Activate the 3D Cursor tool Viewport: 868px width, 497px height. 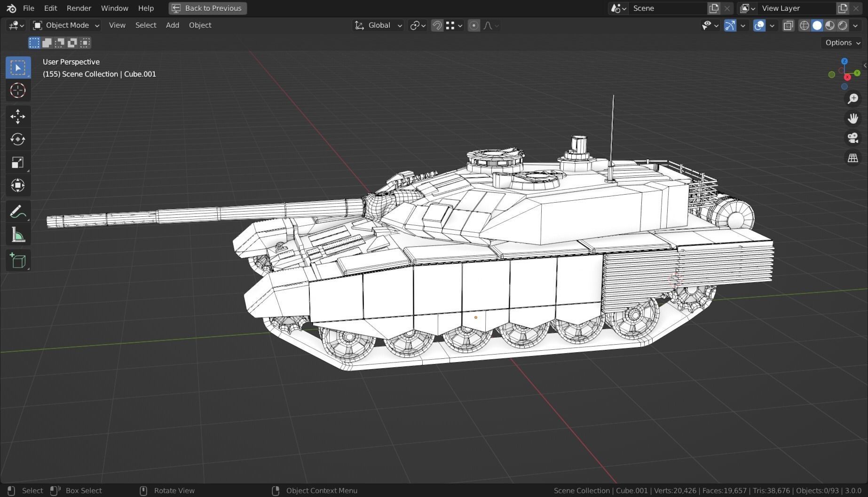coord(18,90)
